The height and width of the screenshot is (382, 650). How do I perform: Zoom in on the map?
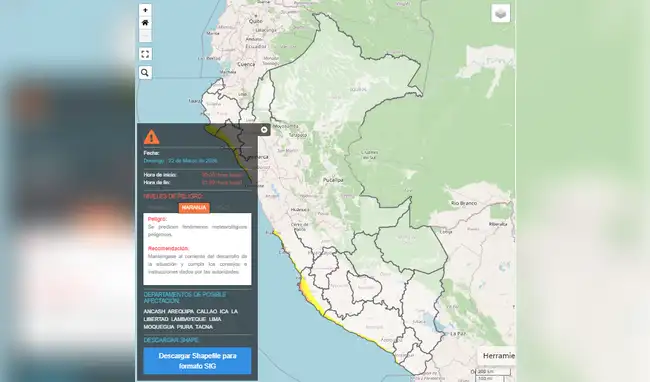coord(145,10)
